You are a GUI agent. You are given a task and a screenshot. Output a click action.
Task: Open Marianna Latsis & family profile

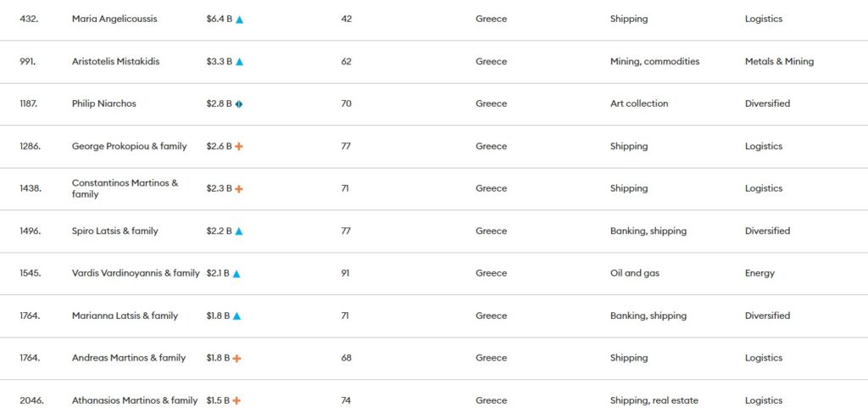point(125,316)
